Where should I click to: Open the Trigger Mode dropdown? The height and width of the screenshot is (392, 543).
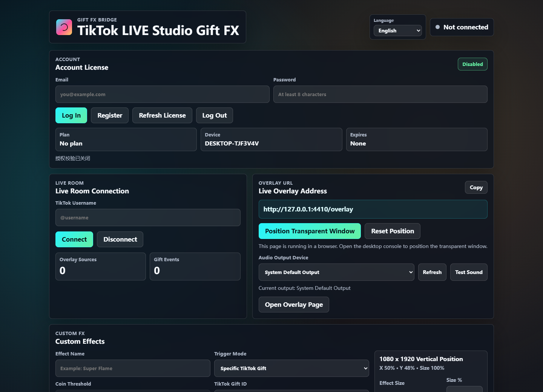pos(291,368)
